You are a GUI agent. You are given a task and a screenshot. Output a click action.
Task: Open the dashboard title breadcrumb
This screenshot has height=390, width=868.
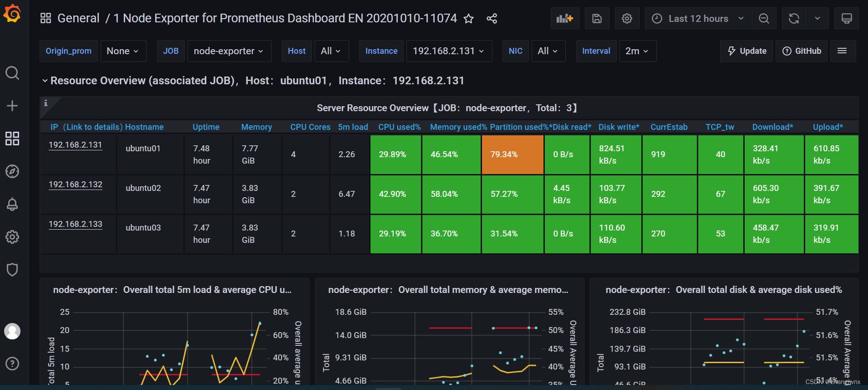pos(285,18)
